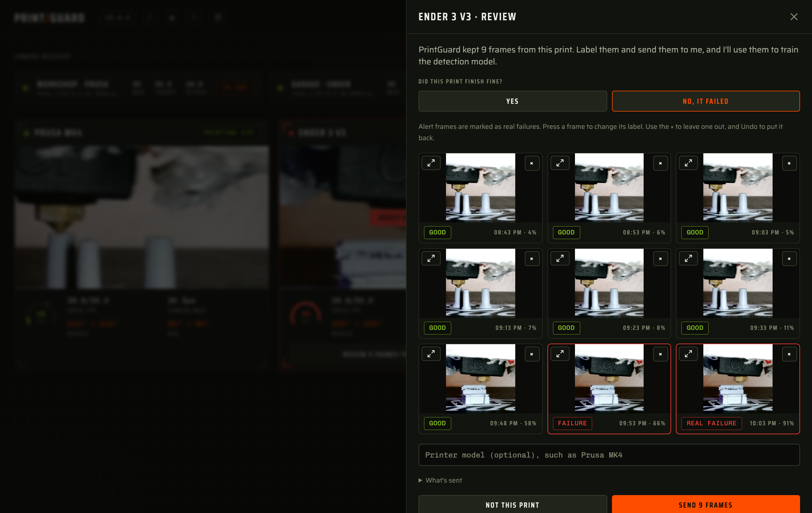
Task: Click Send 9 Frames button
Action: tap(705, 504)
